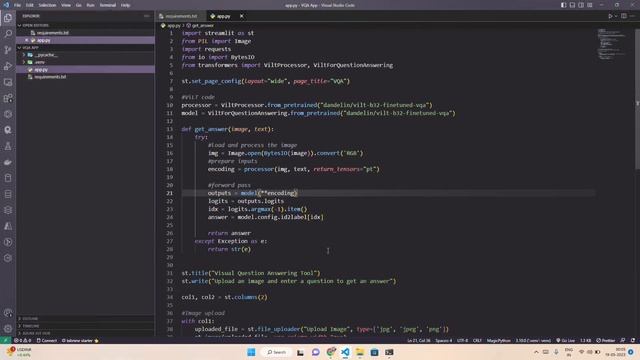Open the Run and Debug view
640x360 pixels.
8,66
